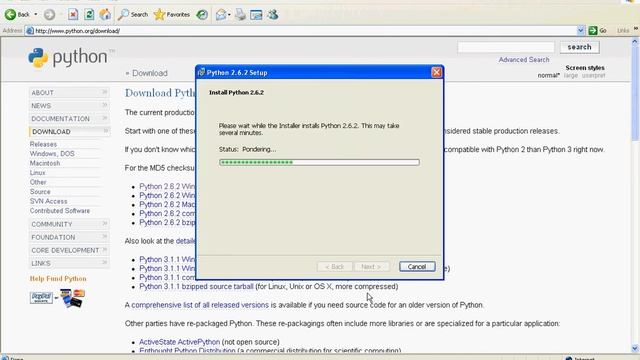The height and width of the screenshot is (360, 640).
Task: Expand the DOCUMENTATION menu chevron
Action: [x=104, y=118]
